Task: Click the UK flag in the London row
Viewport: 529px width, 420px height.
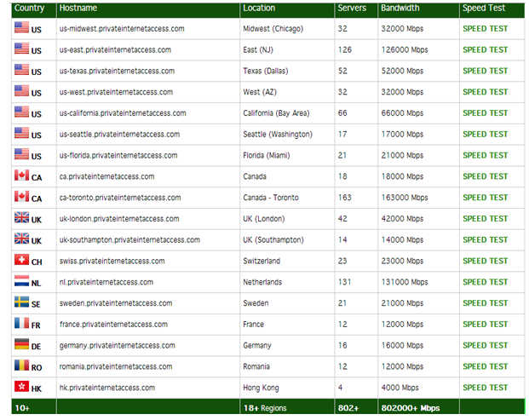Action: tap(21, 217)
